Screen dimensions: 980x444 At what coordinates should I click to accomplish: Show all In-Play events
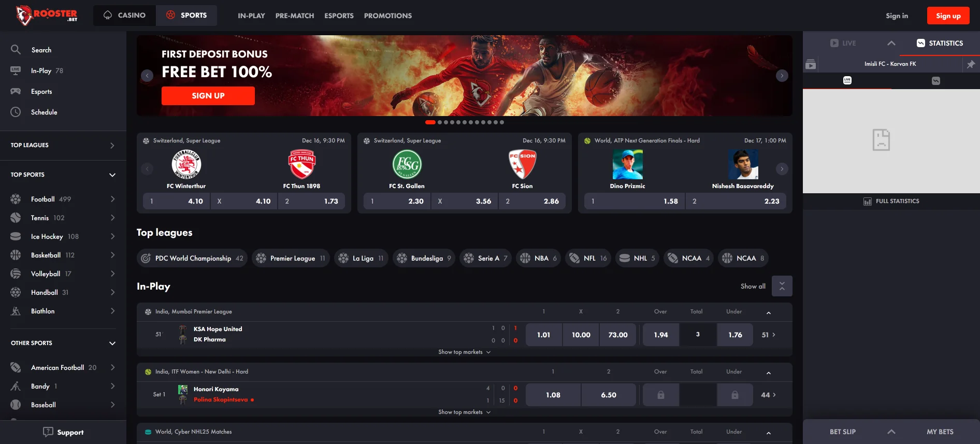tap(753, 286)
